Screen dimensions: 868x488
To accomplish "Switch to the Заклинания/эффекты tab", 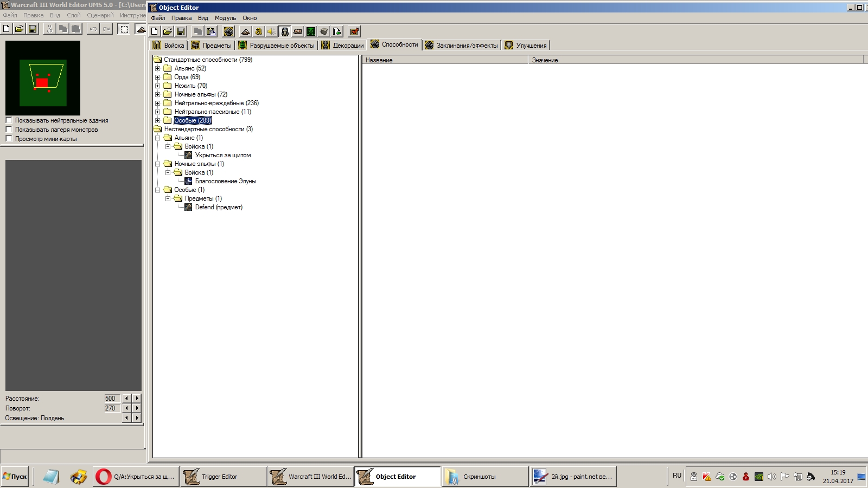I will [x=462, y=46].
